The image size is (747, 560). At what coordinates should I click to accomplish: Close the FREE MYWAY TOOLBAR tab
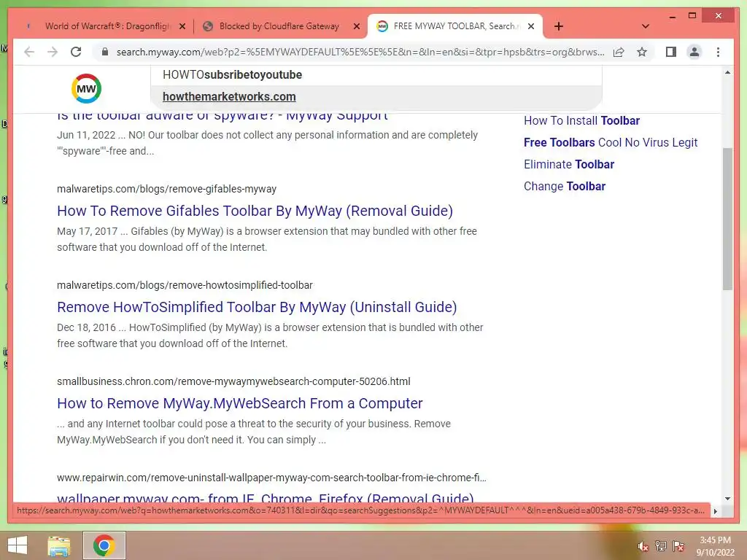[x=531, y=27]
